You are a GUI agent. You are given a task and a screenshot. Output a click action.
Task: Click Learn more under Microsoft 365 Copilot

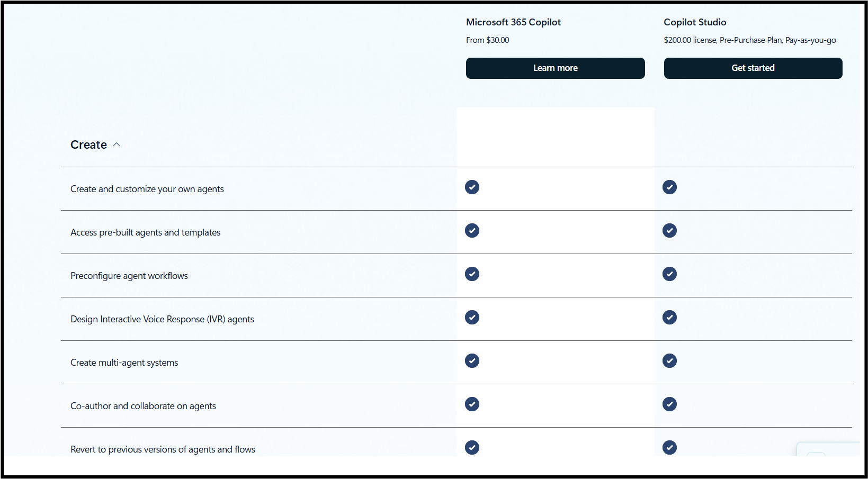(x=555, y=68)
